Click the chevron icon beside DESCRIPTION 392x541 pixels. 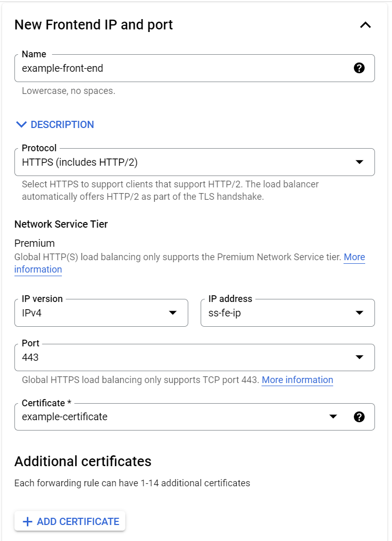pyautogui.click(x=21, y=124)
